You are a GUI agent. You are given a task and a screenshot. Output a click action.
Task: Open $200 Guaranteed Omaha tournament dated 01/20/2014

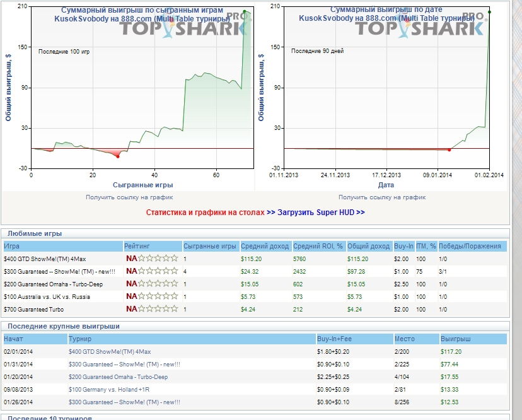point(118,377)
